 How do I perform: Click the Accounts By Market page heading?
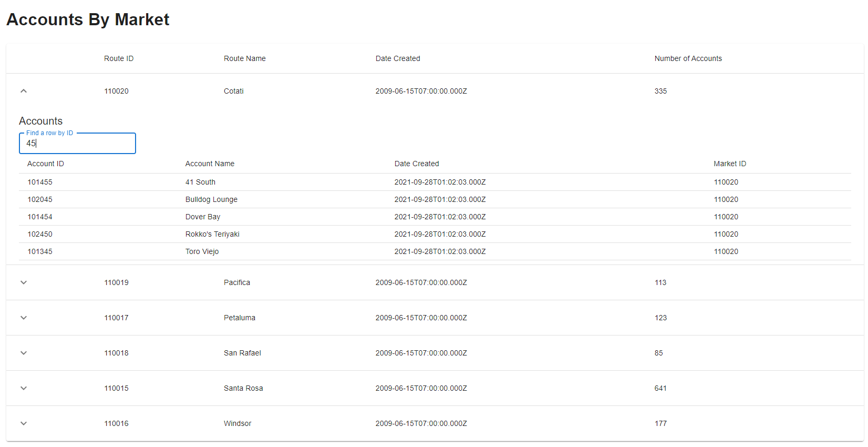pyautogui.click(x=88, y=19)
